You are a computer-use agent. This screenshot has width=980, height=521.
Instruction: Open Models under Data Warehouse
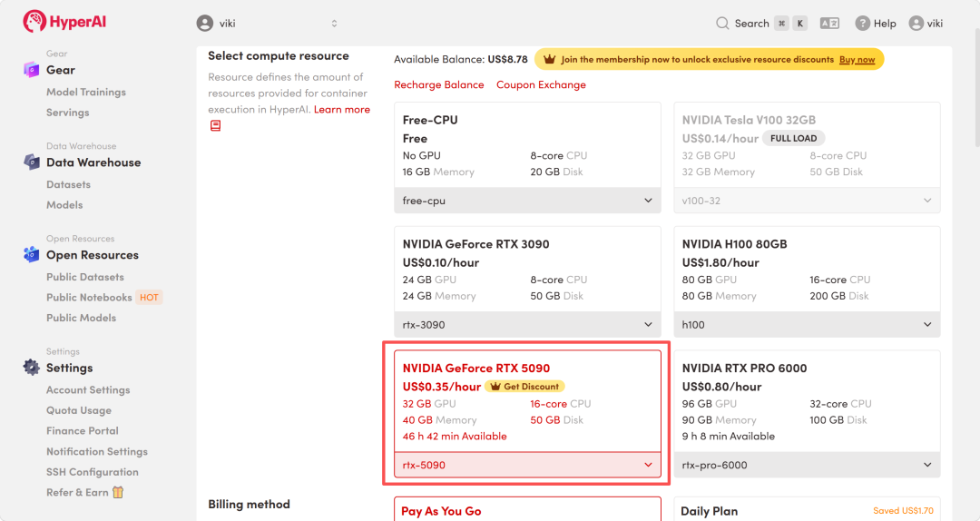pyautogui.click(x=64, y=205)
